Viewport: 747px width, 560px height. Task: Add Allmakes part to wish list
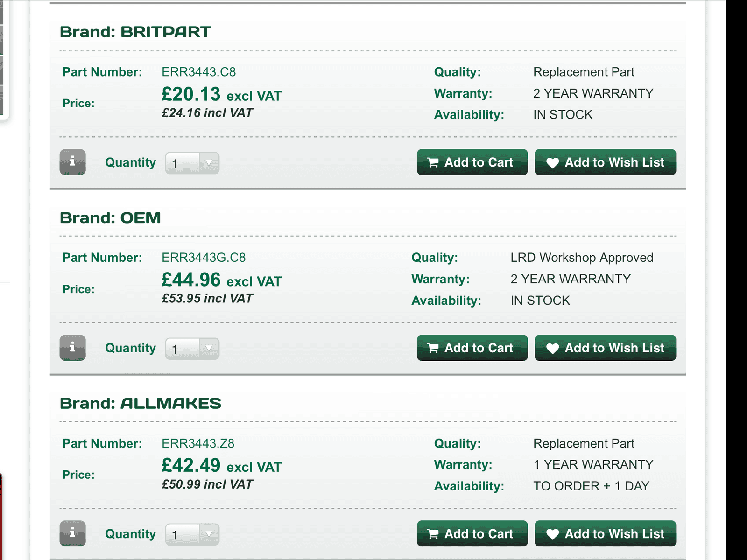tap(605, 533)
